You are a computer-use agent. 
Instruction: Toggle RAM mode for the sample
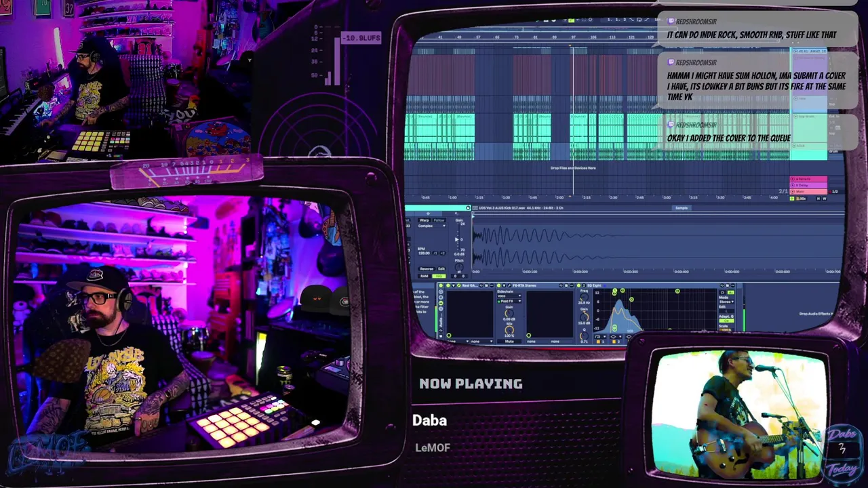pyautogui.click(x=425, y=276)
